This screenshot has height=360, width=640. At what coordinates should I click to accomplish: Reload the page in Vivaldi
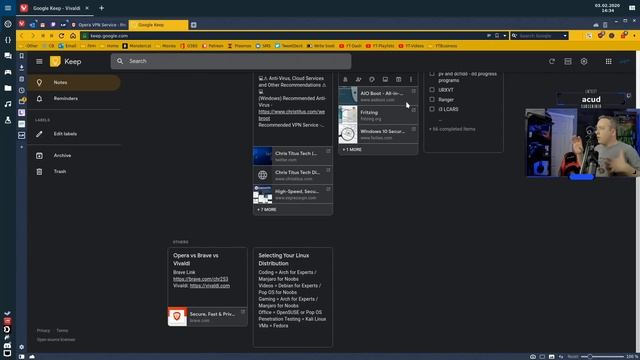pyautogui.click(x=62, y=36)
